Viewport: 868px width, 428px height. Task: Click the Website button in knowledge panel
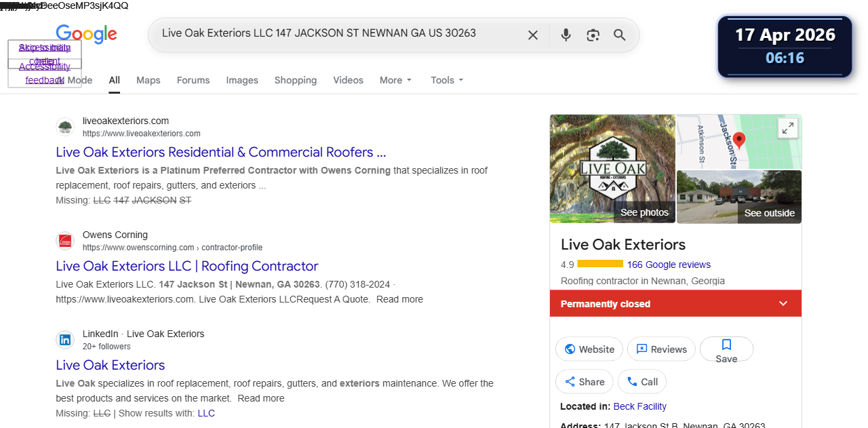589,349
